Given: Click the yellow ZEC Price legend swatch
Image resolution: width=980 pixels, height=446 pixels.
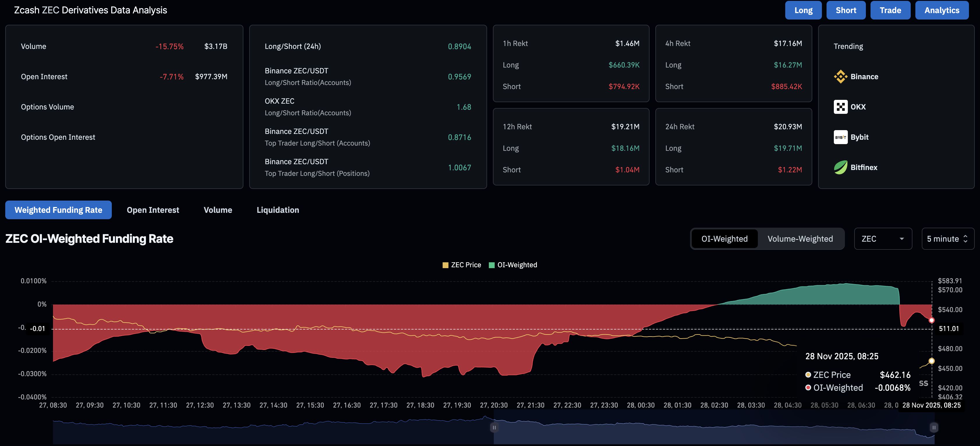Looking at the screenshot, I should pyautogui.click(x=445, y=264).
